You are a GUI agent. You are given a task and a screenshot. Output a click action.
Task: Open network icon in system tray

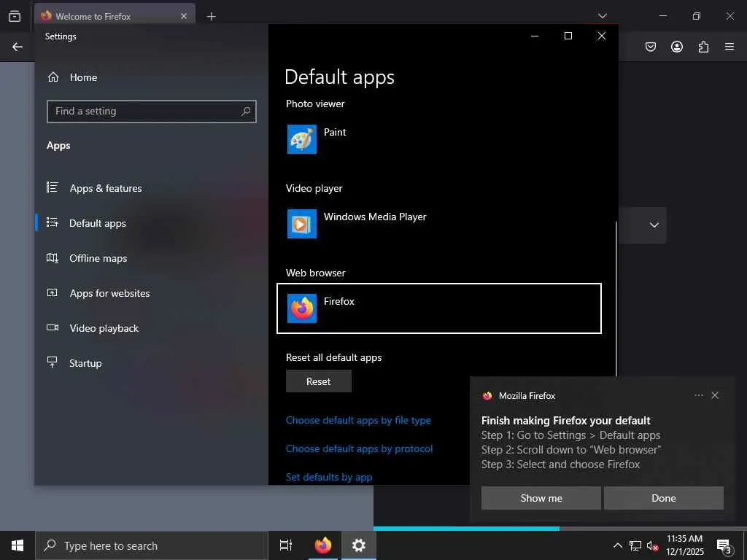pos(635,546)
